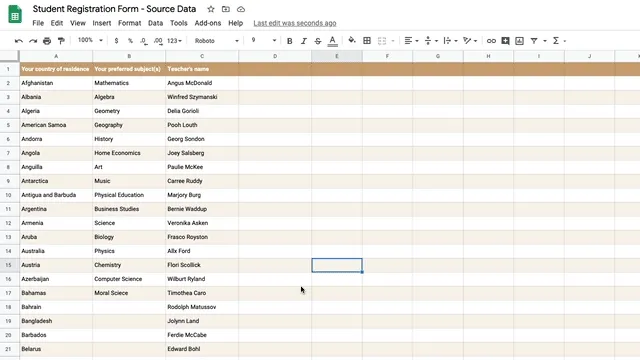Select cell 'Moral Sciece'
The image size is (640, 360).
129,293
